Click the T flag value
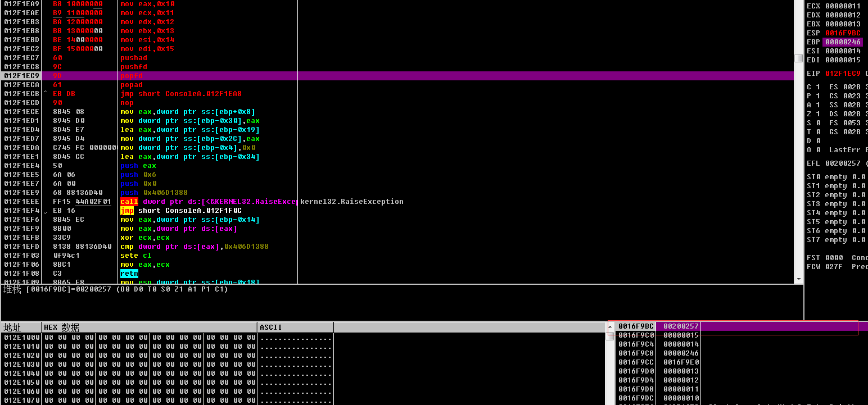Image resolution: width=868 pixels, height=405 pixels. [x=818, y=132]
